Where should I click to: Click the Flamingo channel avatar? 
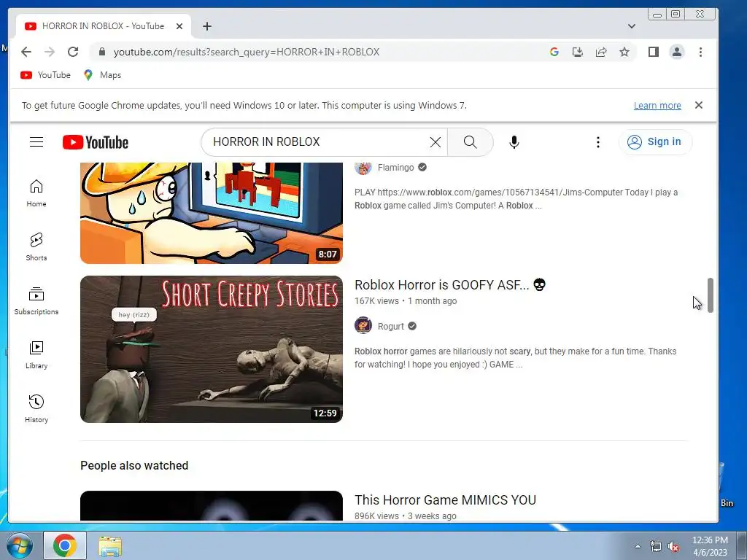[363, 167]
